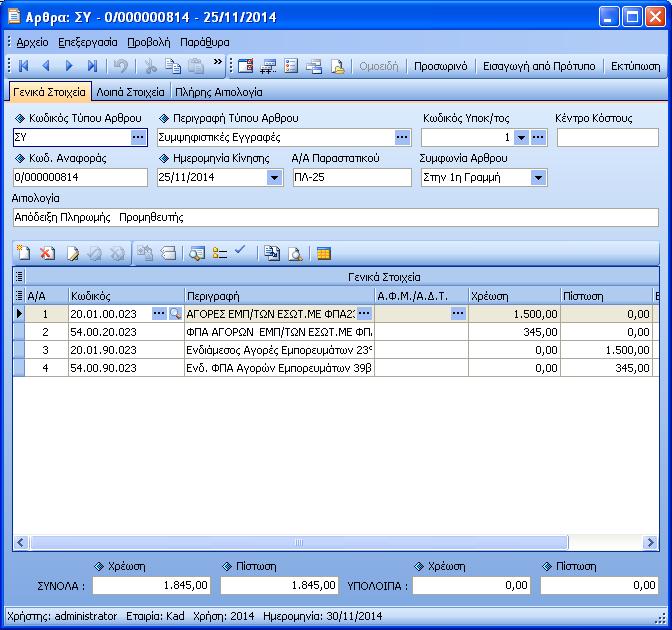Go to the first record
The height and width of the screenshot is (630, 672).
24,66
